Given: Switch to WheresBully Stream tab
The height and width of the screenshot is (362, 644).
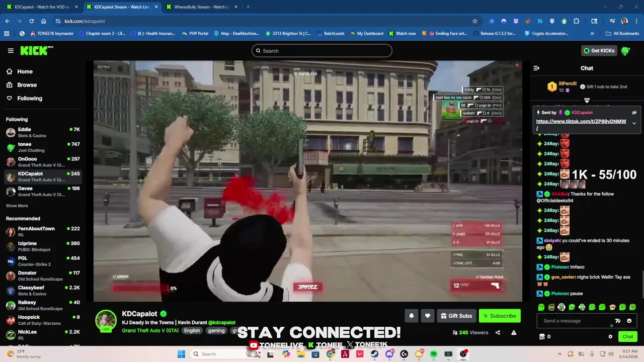Looking at the screenshot, I should [x=201, y=7].
